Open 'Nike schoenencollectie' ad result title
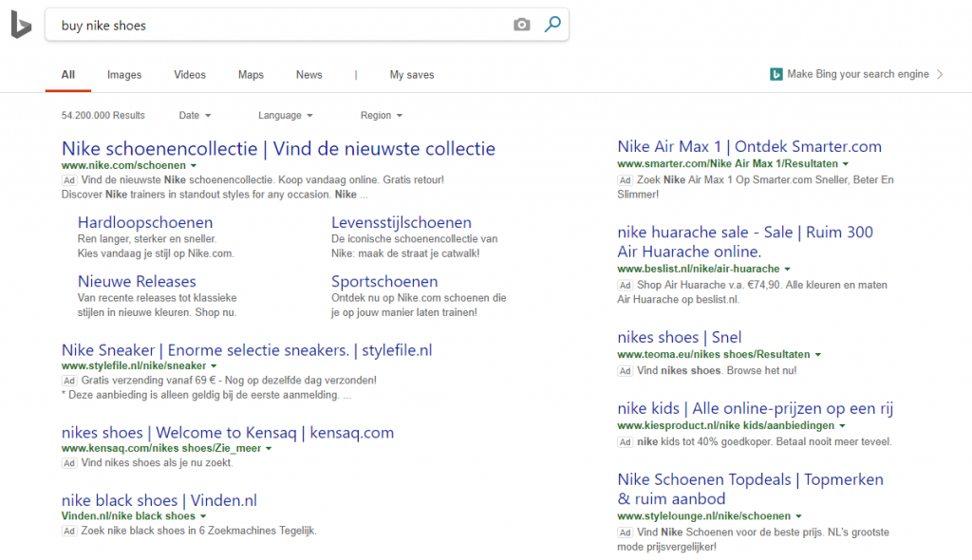The height and width of the screenshot is (560, 972). (278, 148)
